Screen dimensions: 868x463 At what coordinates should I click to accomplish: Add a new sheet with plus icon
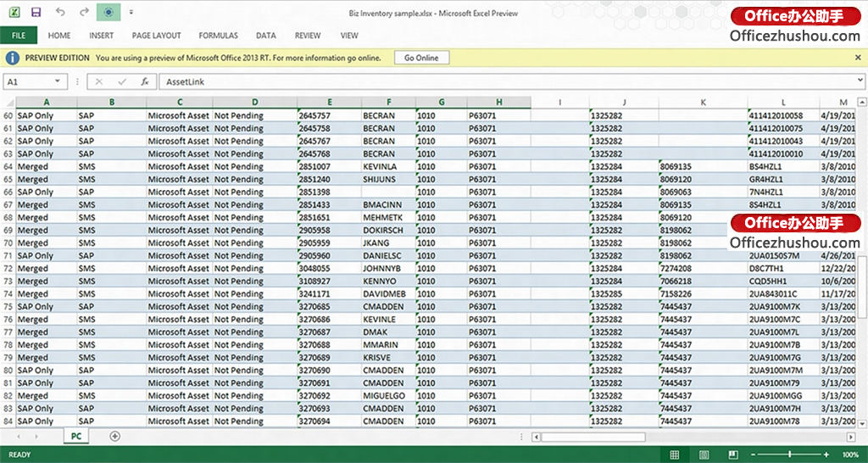click(115, 436)
